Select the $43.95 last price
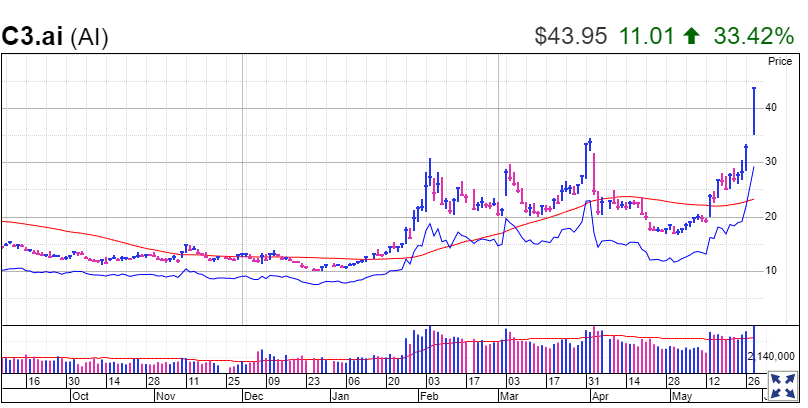 pyautogui.click(x=570, y=36)
